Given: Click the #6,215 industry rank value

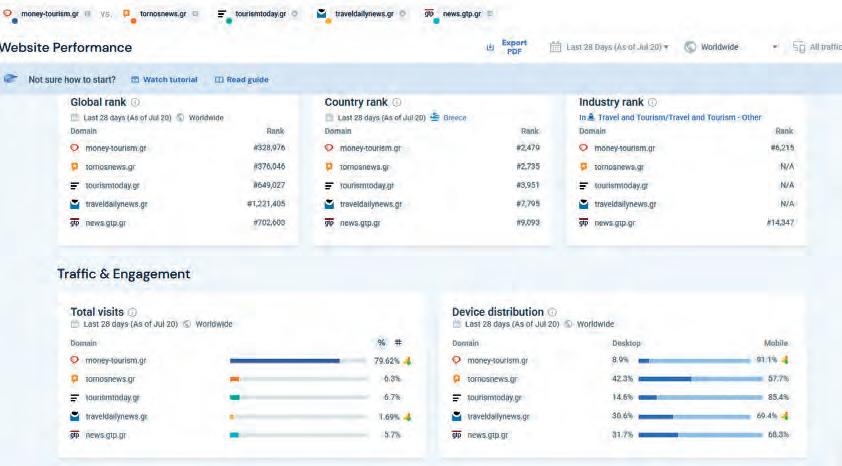Looking at the screenshot, I should [782, 148].
